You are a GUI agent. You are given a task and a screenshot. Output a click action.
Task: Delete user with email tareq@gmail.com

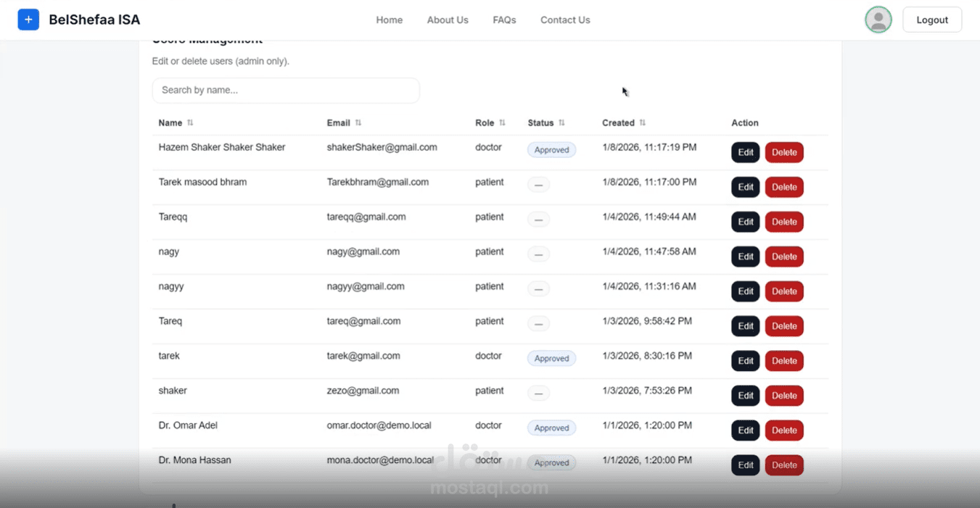tap(784, 326)
